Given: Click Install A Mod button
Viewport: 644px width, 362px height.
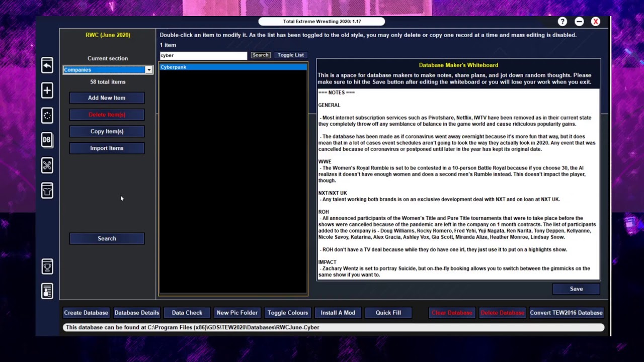Looking at the screenshot, I should [338, 313].
